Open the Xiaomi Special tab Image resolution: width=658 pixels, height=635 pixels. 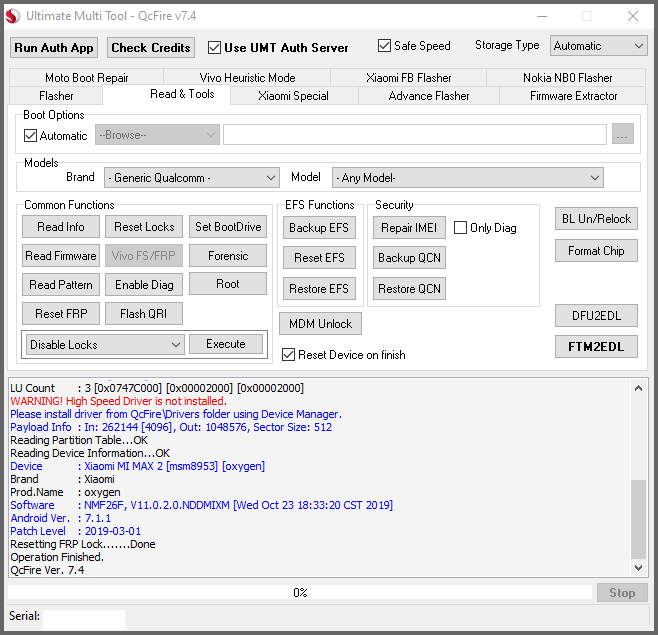pos(293,96)
